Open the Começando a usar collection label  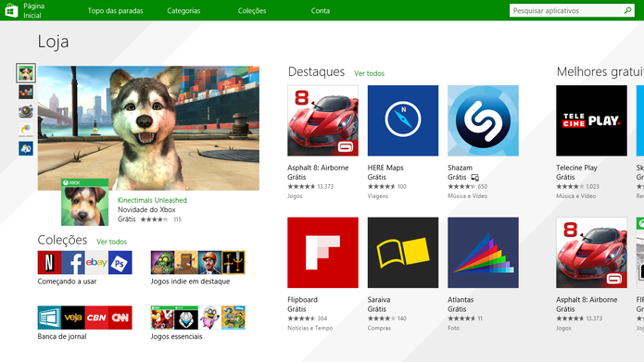[x=67, y=281]
